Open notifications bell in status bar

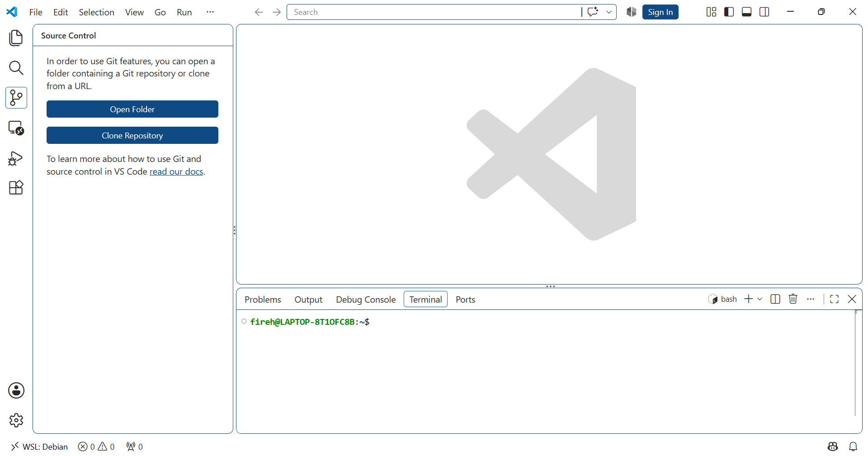pyautogui.click(x=853, y=446)
